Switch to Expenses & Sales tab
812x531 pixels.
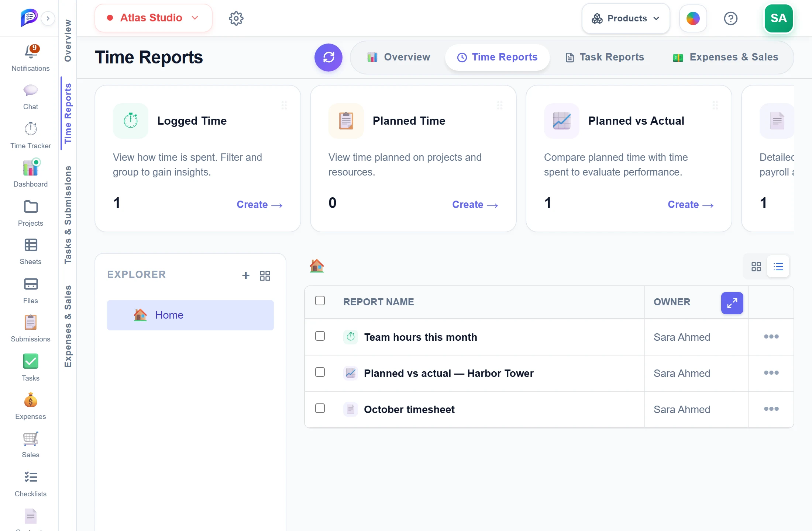pos(726,57)
